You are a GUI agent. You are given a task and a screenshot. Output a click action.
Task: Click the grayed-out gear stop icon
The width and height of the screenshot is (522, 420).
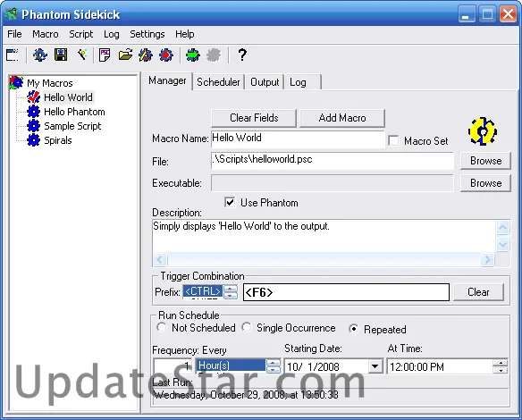point(214,55)
